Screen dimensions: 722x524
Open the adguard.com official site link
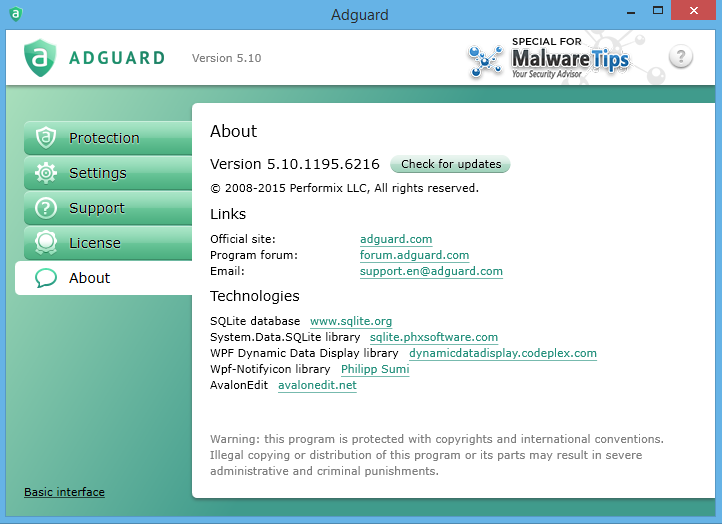pyautogui.click(x=396, y=239)
